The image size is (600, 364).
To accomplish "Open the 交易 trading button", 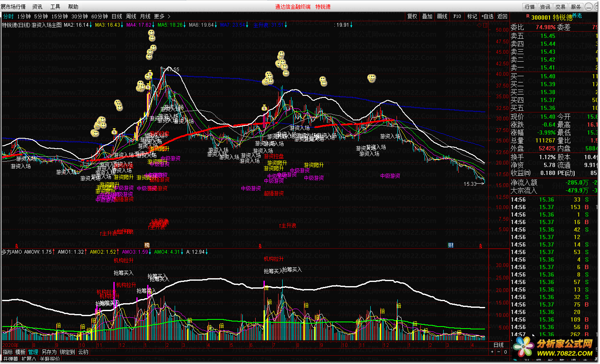I will [561, 7].
